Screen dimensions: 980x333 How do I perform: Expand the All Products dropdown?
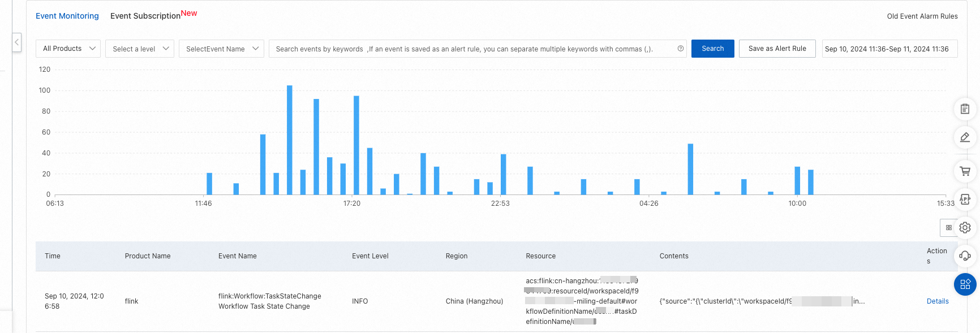(68, 49)
